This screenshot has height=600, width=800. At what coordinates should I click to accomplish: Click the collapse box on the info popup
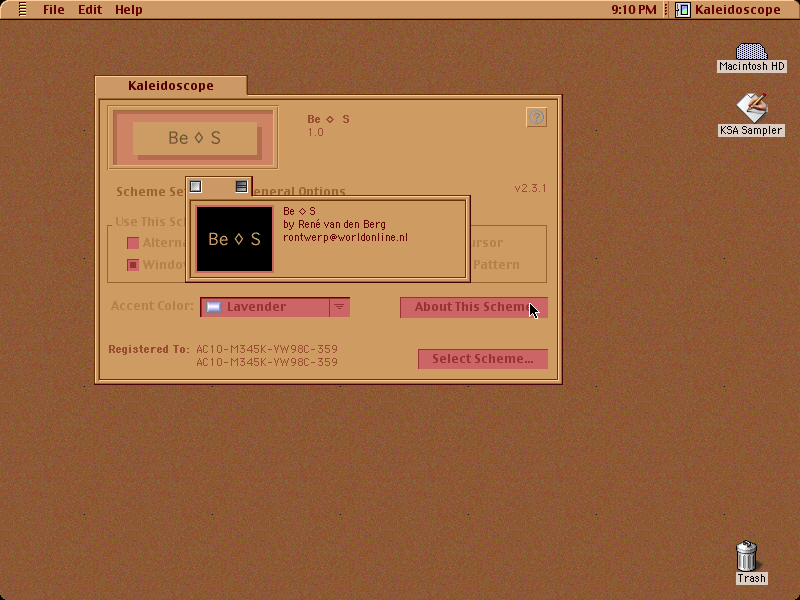coord(241,187)
